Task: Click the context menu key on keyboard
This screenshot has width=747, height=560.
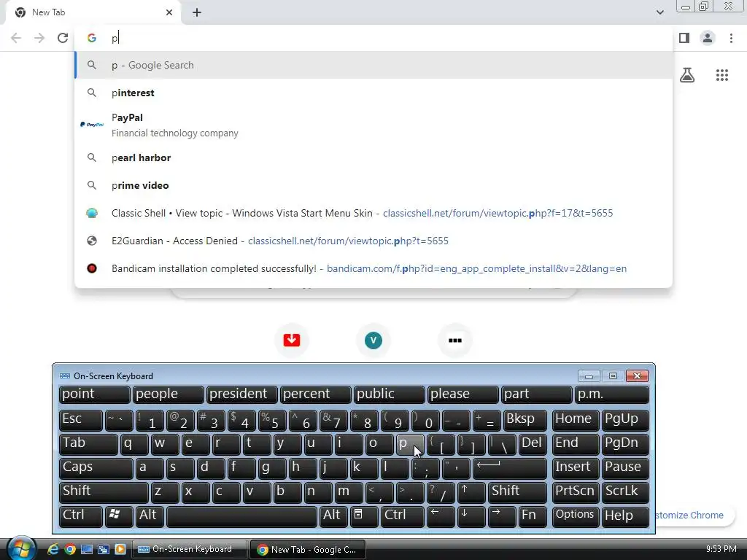Action: click(364, 517)
